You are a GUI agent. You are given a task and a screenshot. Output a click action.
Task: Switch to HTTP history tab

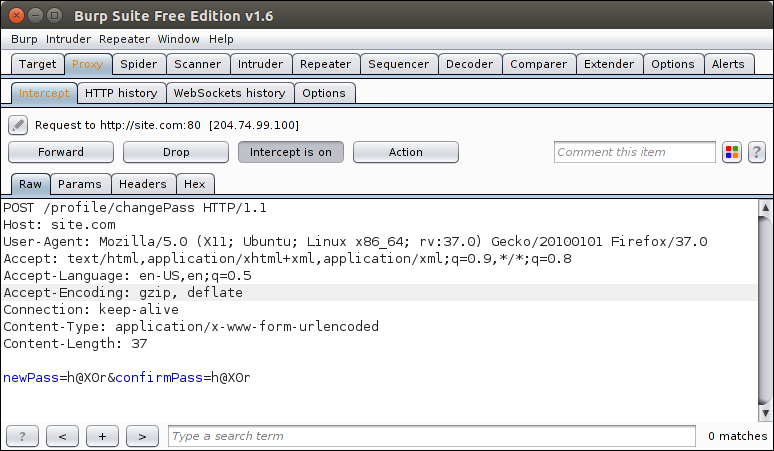pyautogui.click(x=121, y=93)
